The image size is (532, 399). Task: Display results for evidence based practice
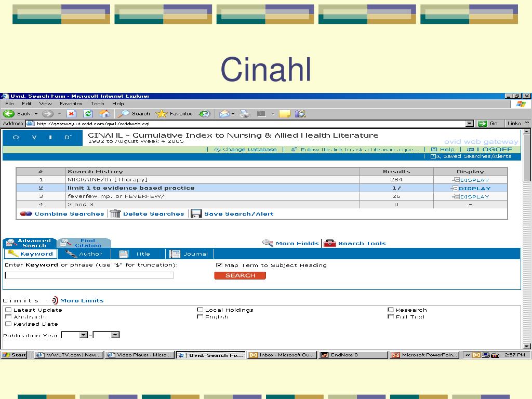click(x=471, y=188)
